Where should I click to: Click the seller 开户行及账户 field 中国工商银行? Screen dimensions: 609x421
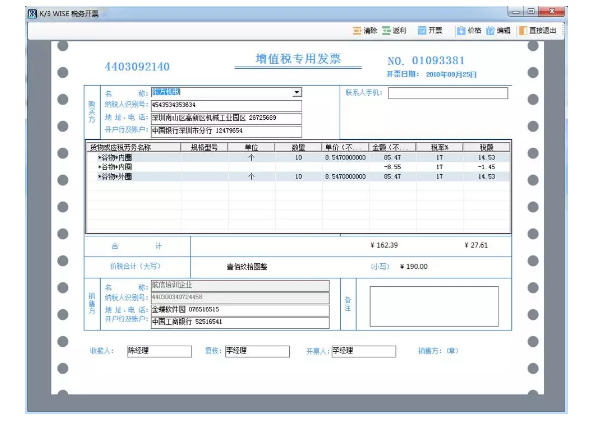240,322
